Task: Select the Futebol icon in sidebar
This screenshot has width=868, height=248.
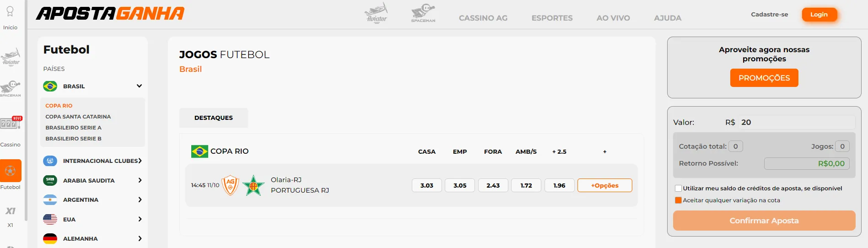Action: coord(11,171)
